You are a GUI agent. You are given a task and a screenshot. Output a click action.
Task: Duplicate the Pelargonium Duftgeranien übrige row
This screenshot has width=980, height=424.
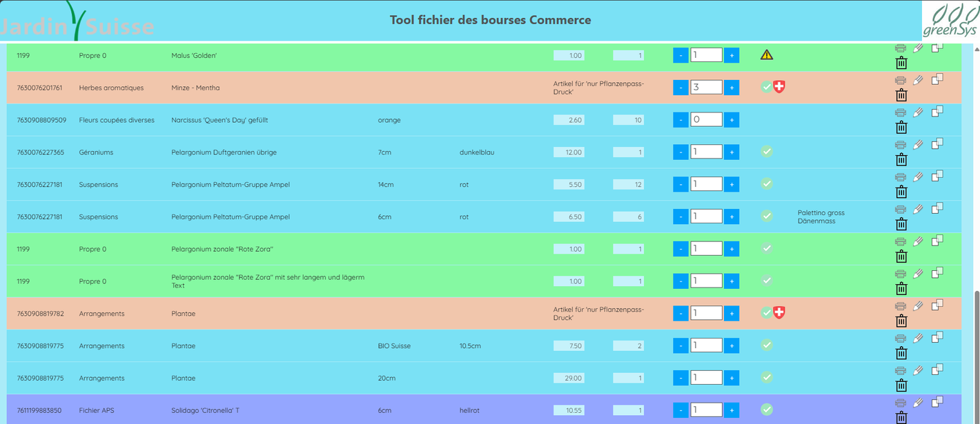pos(937,143)
